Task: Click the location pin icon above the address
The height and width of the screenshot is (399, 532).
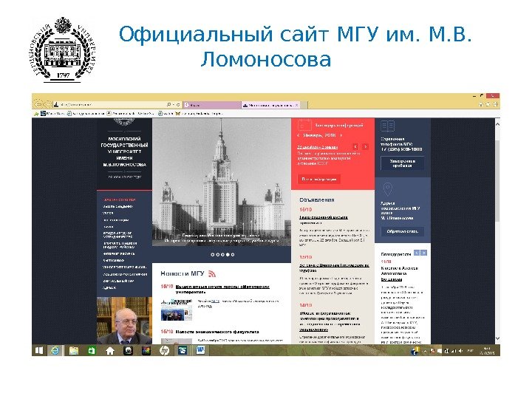Action: pos(387,189)
